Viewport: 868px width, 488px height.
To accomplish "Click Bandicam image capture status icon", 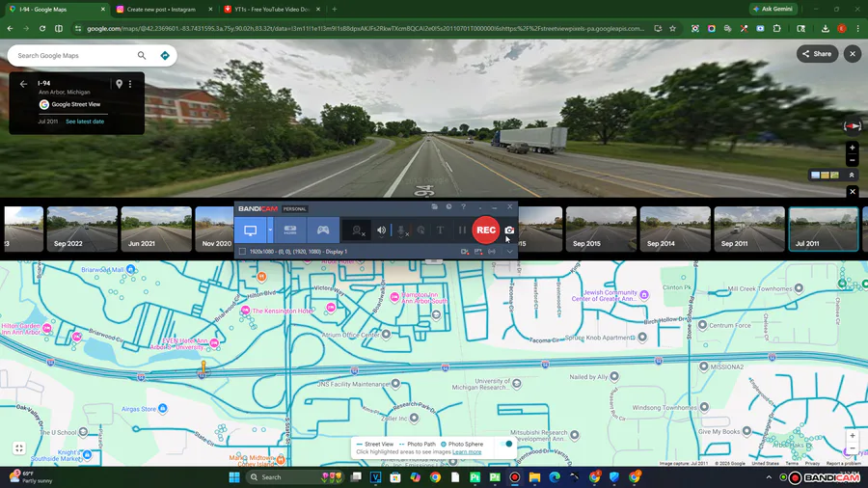I will point(478,252).
